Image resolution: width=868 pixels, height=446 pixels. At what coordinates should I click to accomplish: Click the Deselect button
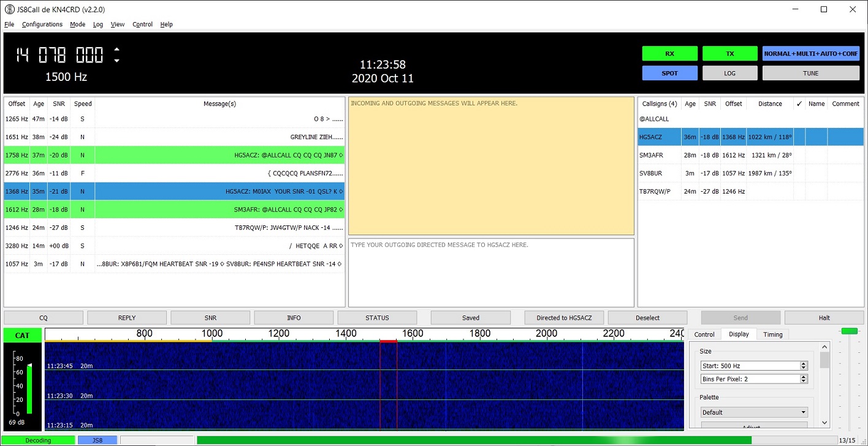coord(648,318)
